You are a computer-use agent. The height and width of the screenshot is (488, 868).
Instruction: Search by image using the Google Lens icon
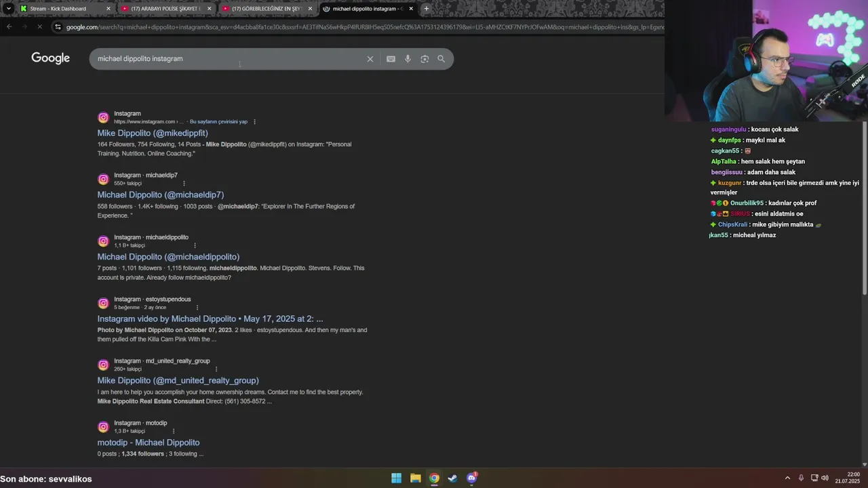click(x=425, y=59)
